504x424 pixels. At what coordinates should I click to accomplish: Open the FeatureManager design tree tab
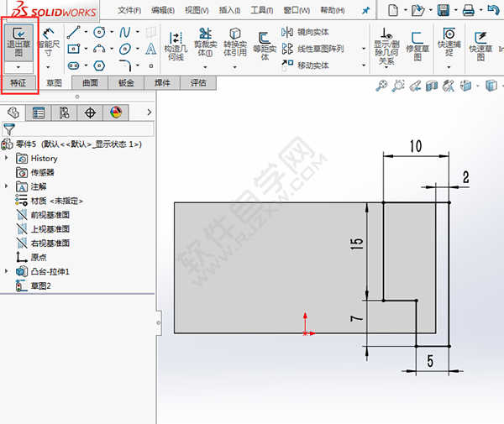click(x=13, y=113)
